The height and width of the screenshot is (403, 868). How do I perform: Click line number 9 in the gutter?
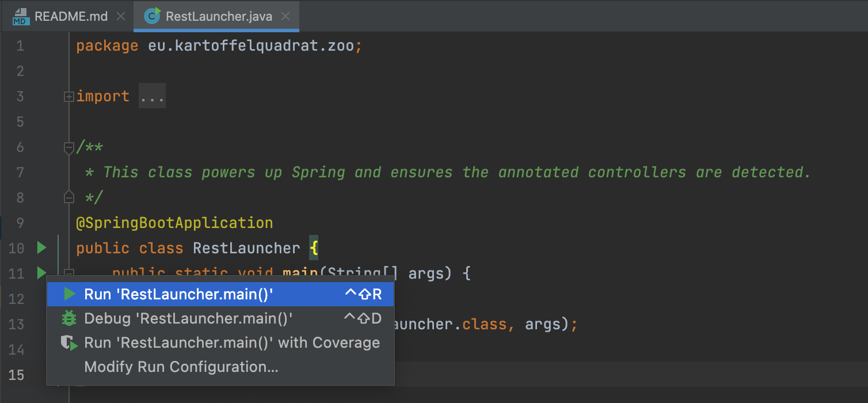tap(20, 223)
